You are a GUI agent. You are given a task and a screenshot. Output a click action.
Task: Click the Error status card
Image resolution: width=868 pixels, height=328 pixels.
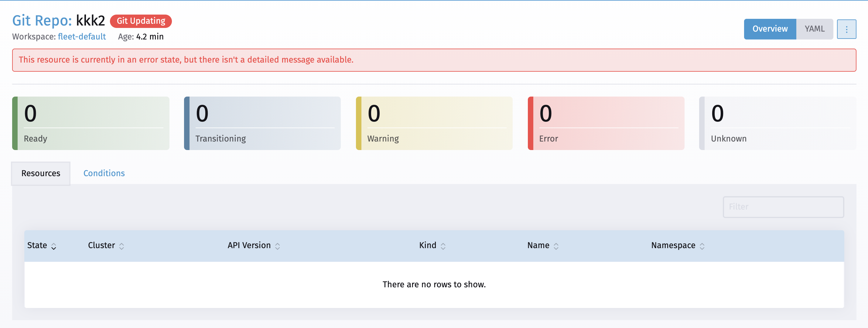[606, 123]
